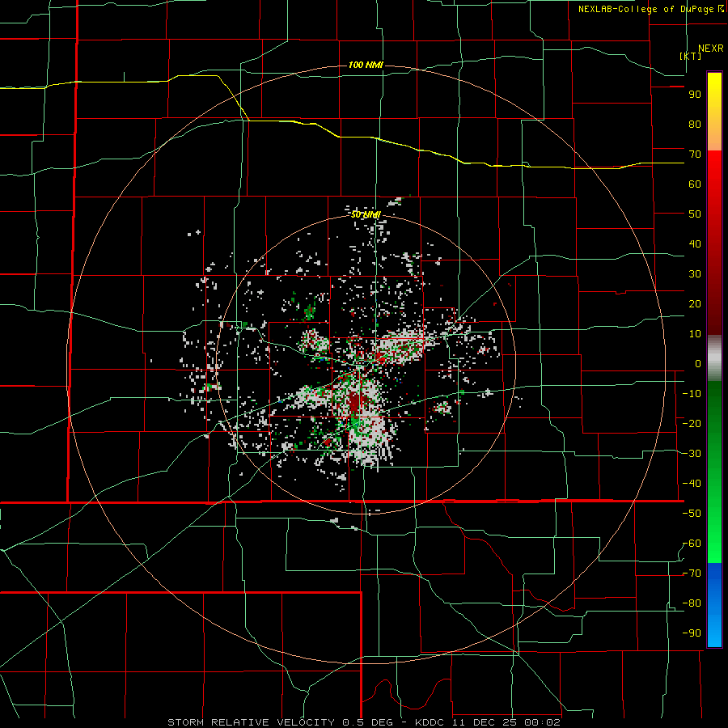Screen dimensions: 728x728
Task: Click the 90 value on the velocity scale
Action: pos(695,95)
